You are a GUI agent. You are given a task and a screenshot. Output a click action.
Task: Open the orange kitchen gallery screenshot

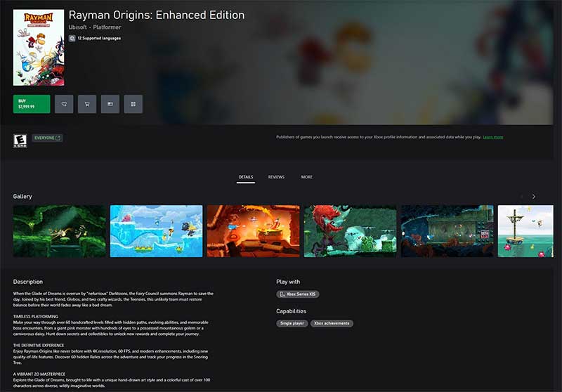pos(254,231)
